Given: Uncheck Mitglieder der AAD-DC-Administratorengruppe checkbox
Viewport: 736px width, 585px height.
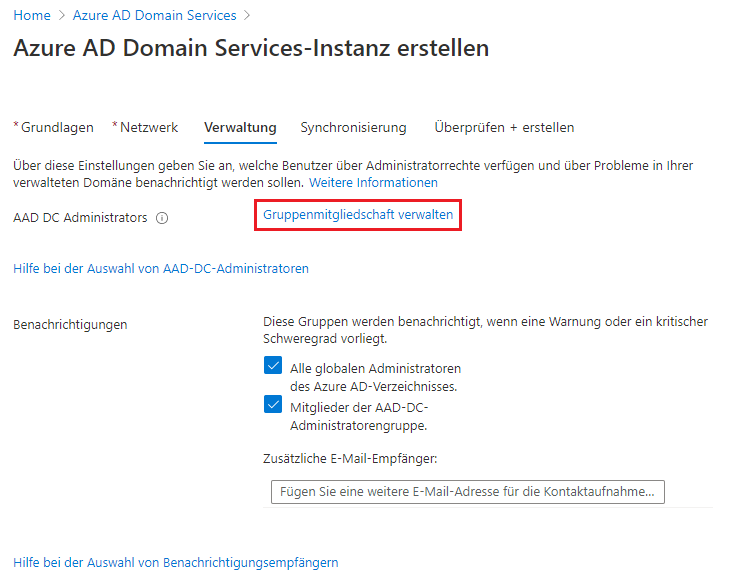Looking at the screenshot, I should tap(273, 404).
